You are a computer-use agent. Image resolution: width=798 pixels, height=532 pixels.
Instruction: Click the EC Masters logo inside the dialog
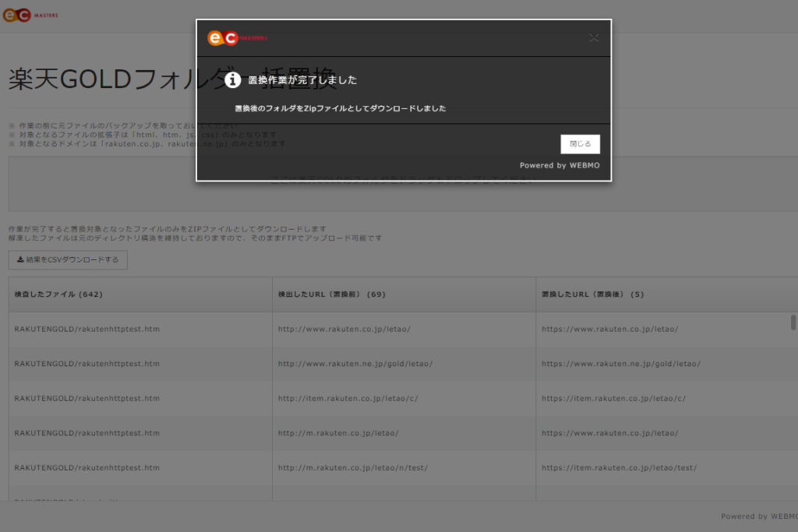[236, 37]
